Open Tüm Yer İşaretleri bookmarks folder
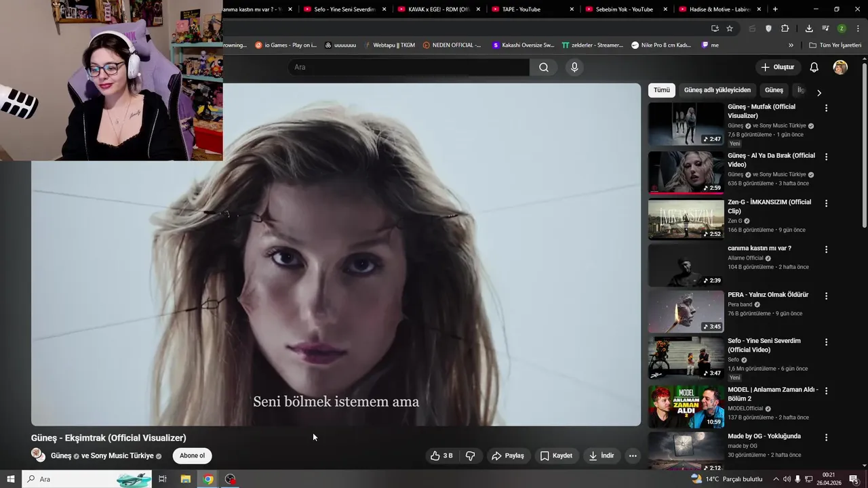Viewport: 868px width, 488px height. (x=835, y=45)
